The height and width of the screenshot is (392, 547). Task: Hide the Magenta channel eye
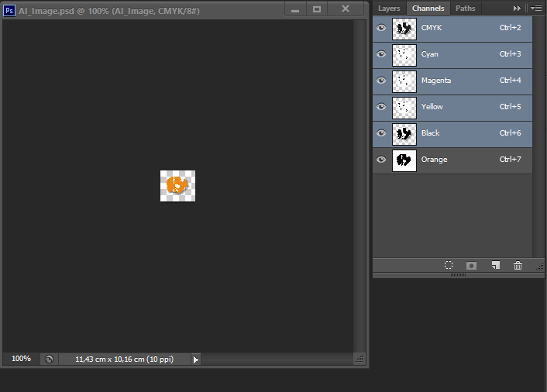pos(381,81)
